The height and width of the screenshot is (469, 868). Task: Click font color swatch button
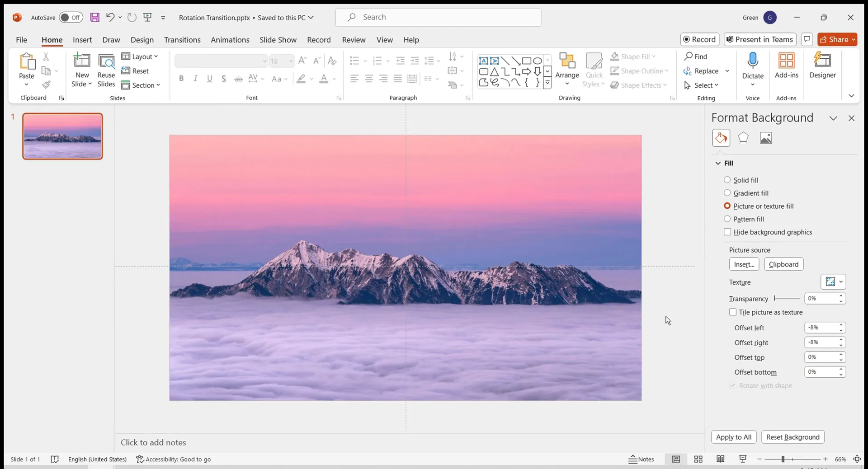pos(324,79)
